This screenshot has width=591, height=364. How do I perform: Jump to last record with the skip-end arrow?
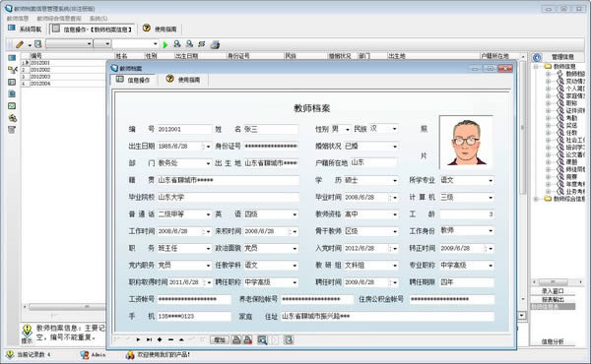[150, 340]
